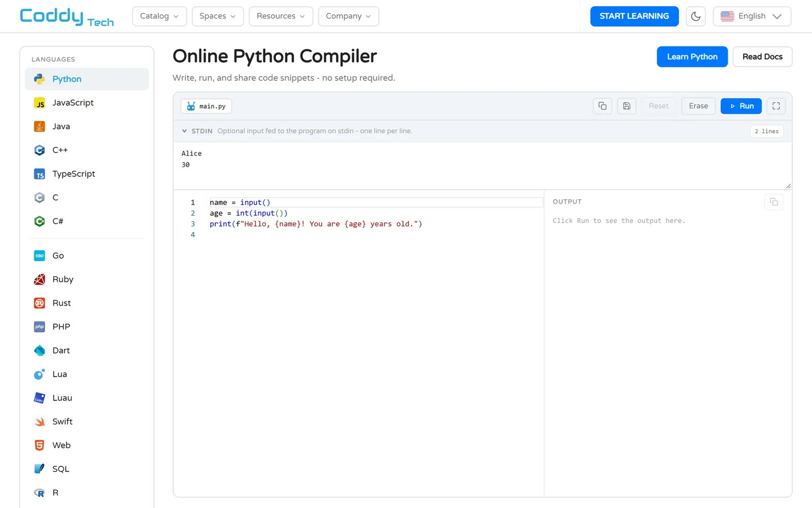Select the Python icon in sidebar

(x=40, y=79)
